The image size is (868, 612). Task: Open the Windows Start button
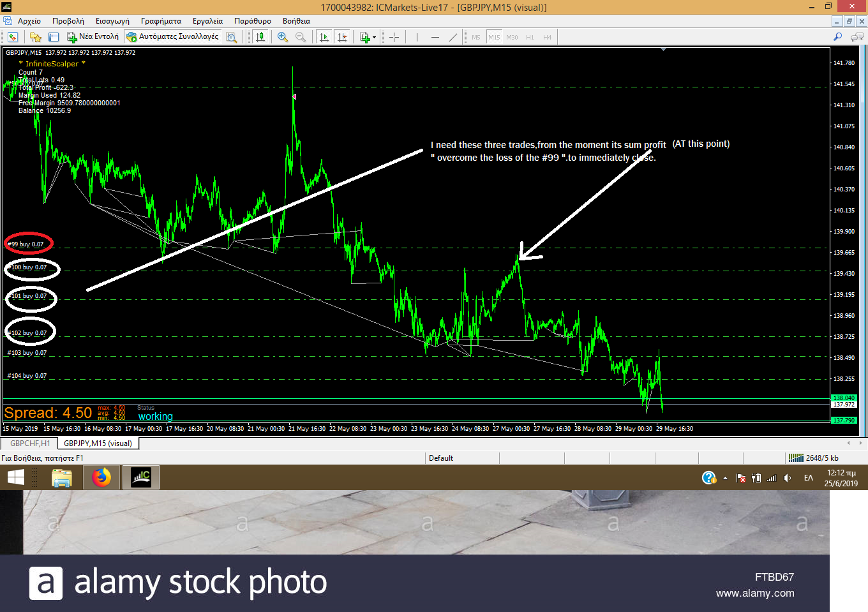click(15, 477)
